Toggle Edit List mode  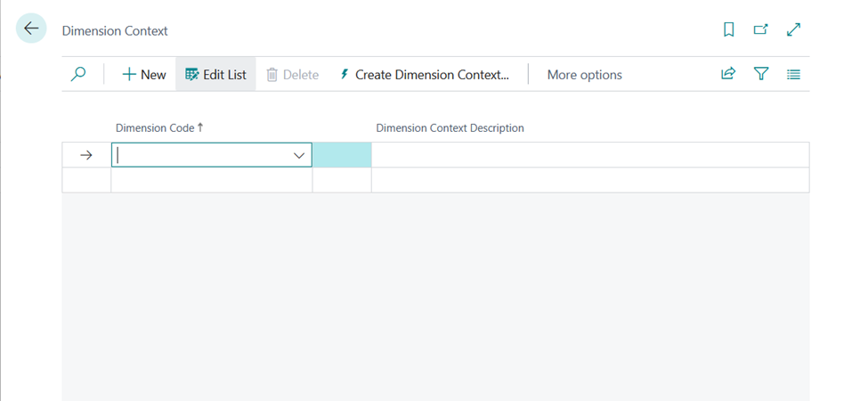point(215,75)
